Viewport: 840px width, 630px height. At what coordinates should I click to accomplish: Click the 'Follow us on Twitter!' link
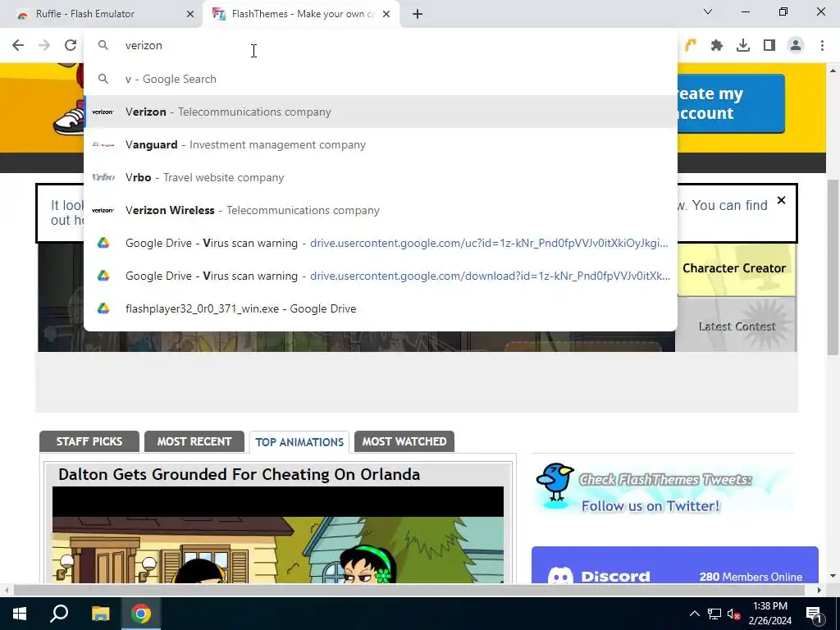pyautogui.click(x=651, y=506)
